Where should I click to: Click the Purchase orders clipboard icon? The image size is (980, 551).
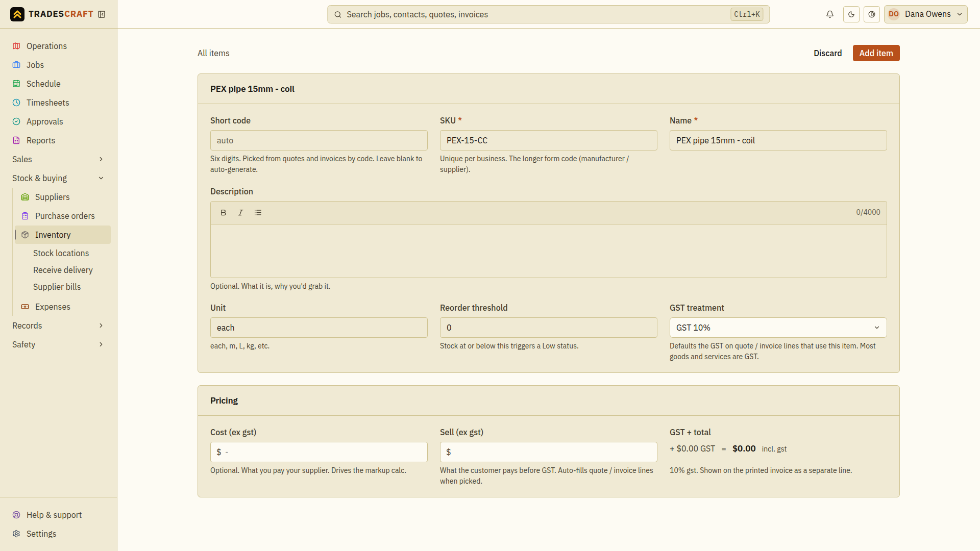pyautogui.click(x=25, y=216)
